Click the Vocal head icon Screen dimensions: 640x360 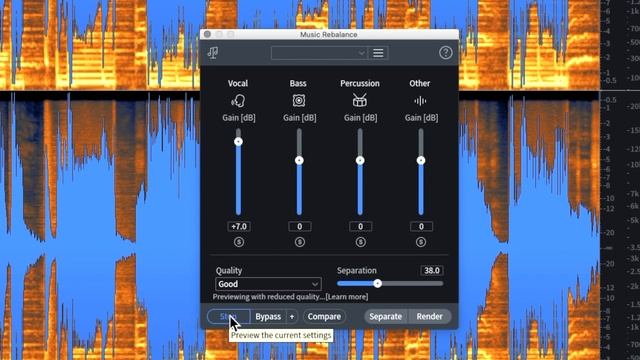click(x=238, y=100)
